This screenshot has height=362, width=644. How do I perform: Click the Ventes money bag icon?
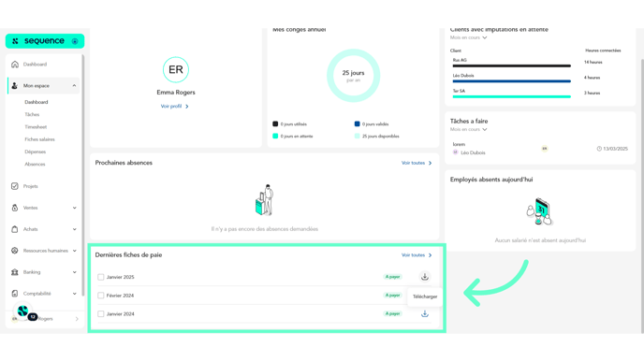tap(15, 208)
